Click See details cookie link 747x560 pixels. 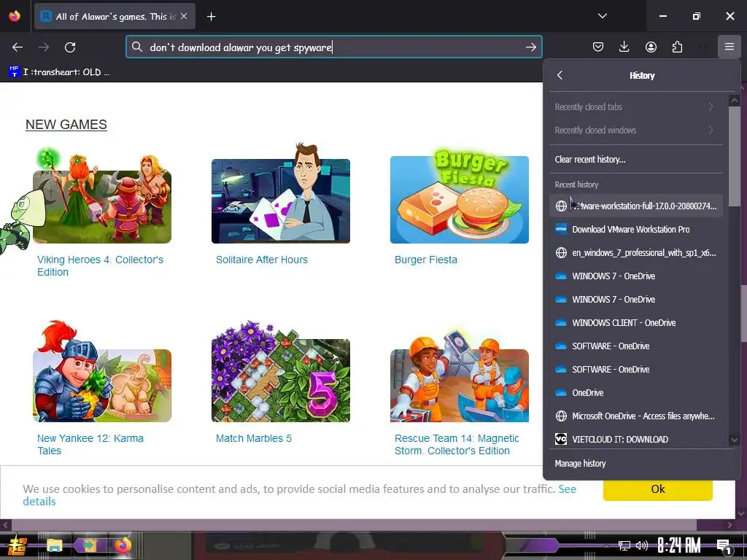pos(568,489)
